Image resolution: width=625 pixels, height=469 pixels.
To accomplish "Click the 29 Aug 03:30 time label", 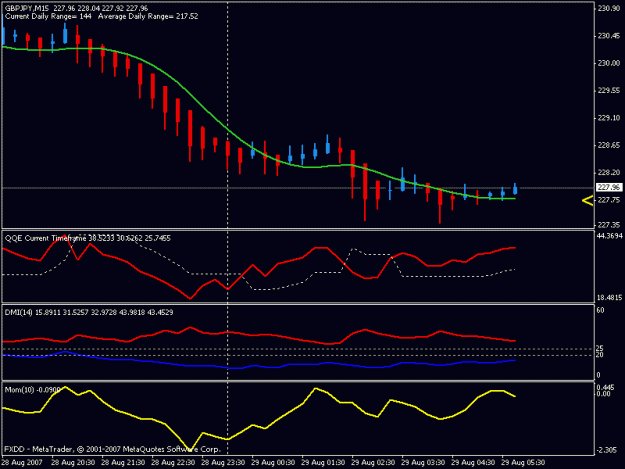I will [x=423, y=463].
